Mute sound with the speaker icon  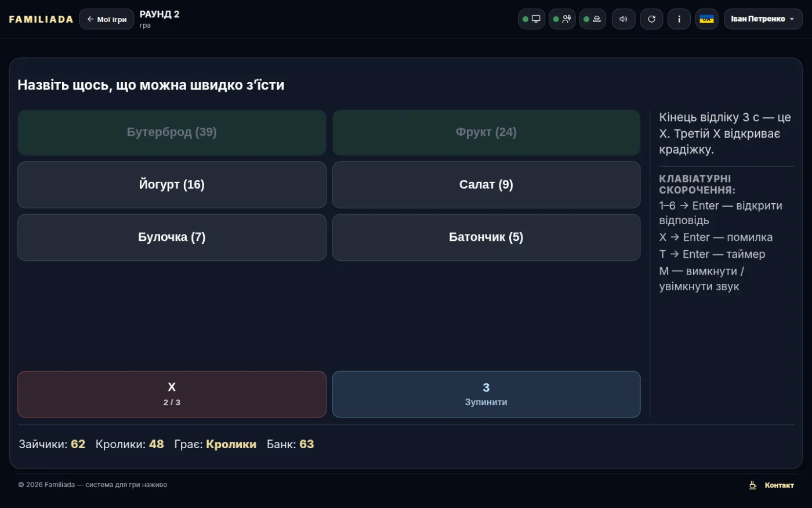(x=623, y=19)
